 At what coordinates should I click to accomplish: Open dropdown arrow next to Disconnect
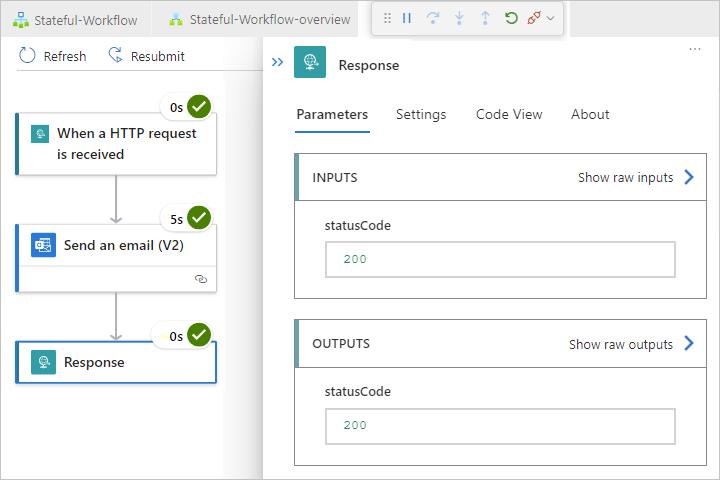[x=551, y=18]
